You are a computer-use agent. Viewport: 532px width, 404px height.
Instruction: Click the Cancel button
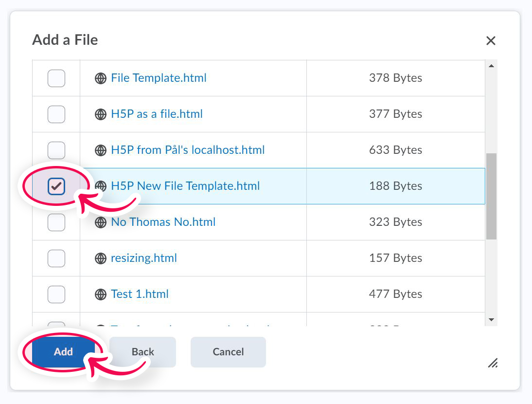point(228,352)
